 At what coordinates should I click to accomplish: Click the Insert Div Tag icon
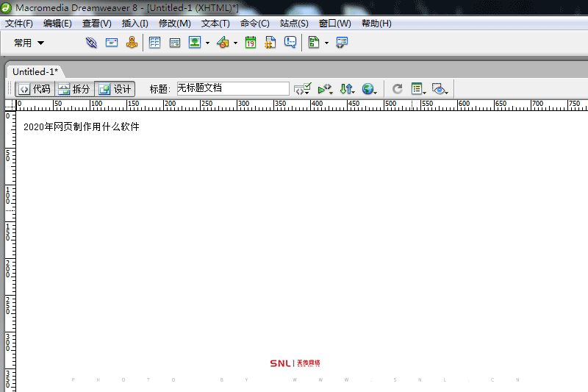point(175,43)
